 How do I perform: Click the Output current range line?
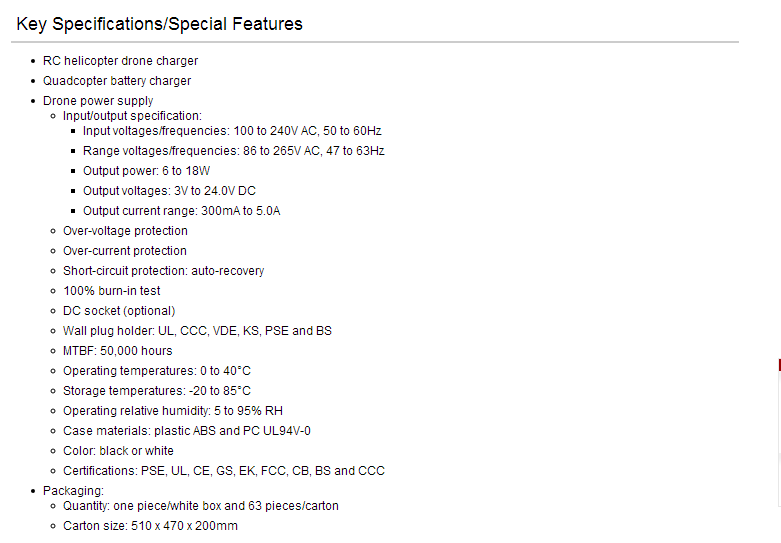coord(181,211)
